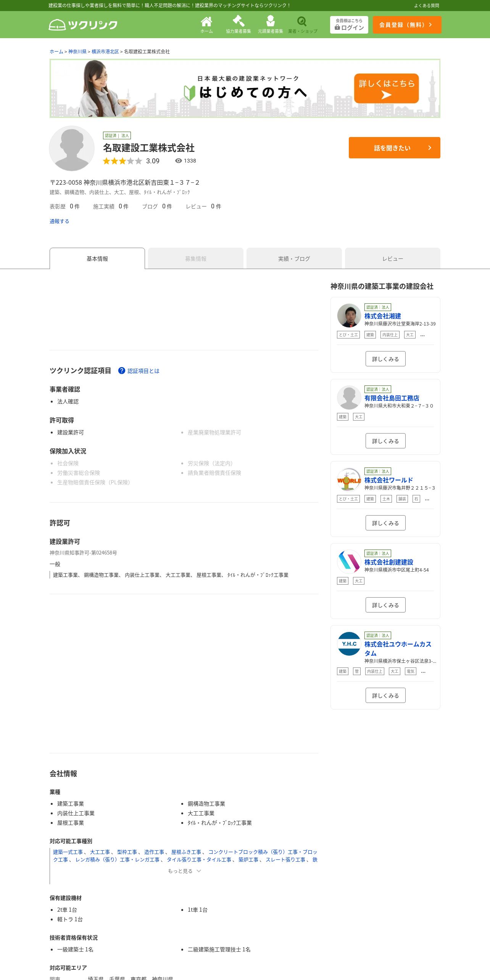The height and width of the screenshot is (980, 490).
Task: Open 型枠工事 link
Action: tap(127, 852)
